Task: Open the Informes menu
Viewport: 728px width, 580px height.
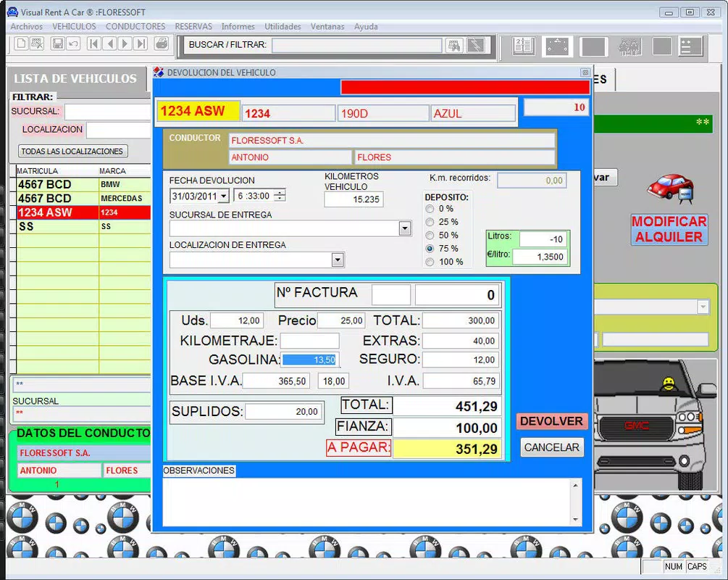Action: pos(238,27)
